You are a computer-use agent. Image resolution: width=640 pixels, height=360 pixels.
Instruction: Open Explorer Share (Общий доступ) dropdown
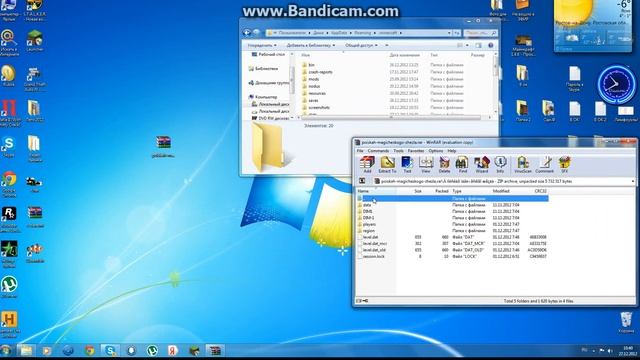361,45
